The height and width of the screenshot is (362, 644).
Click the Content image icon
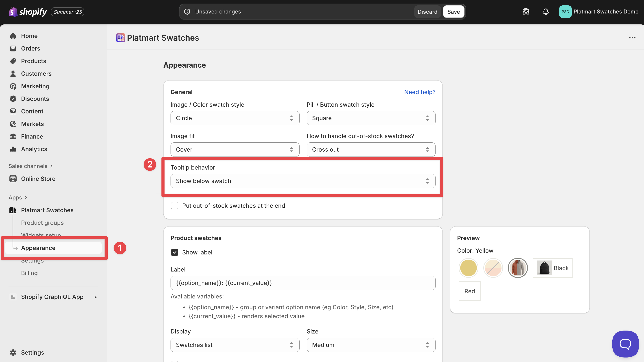(13, 111)
